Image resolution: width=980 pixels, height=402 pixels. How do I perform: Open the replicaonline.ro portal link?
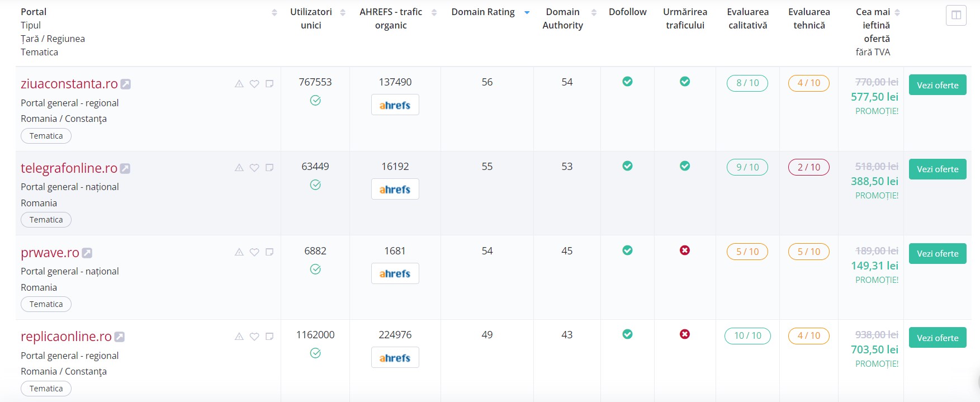pyautogui.click(x=66, y=337)
